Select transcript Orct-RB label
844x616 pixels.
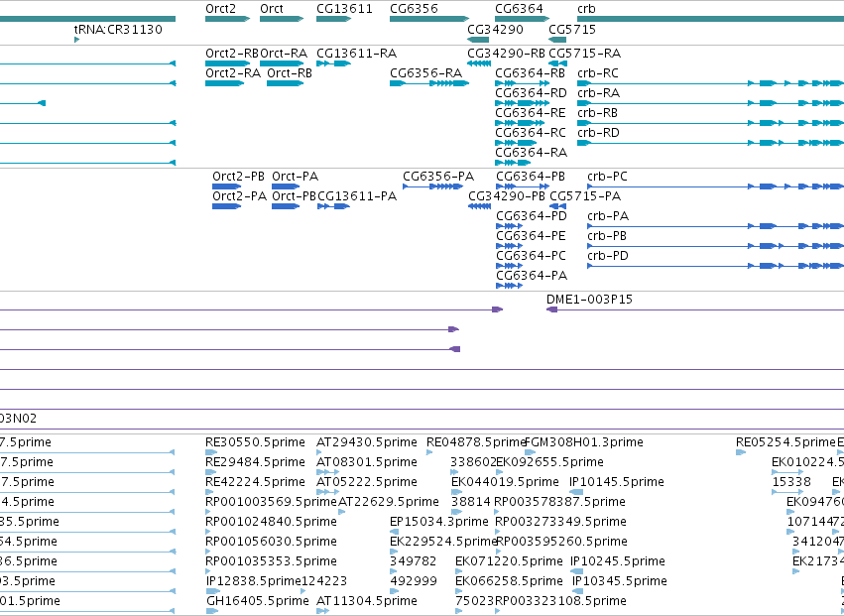(290, 73)
